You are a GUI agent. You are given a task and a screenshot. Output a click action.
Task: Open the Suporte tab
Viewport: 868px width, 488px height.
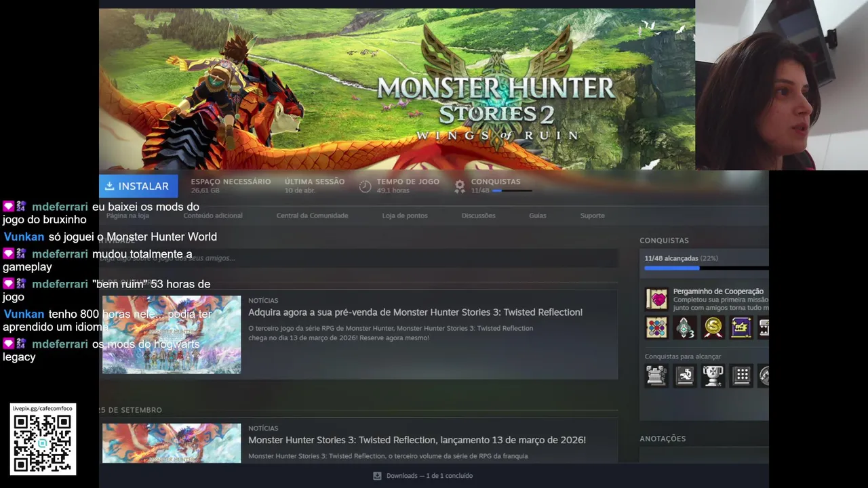592,216
